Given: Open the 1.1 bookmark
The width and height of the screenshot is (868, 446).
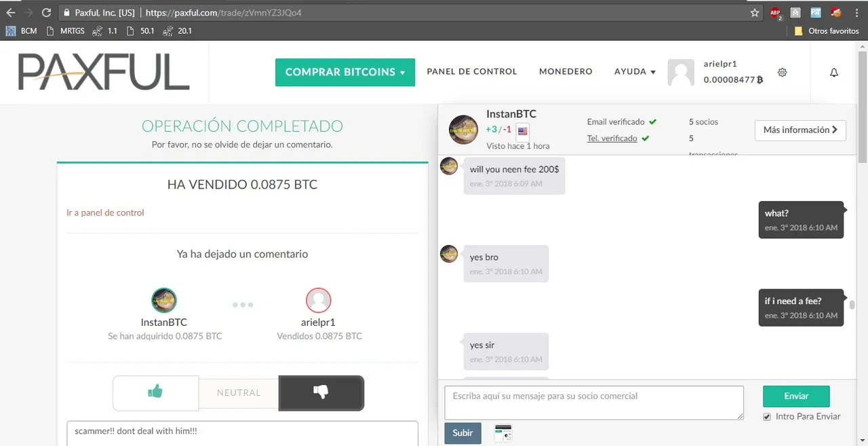Looking at the screenshot, I should click(105, 31).
